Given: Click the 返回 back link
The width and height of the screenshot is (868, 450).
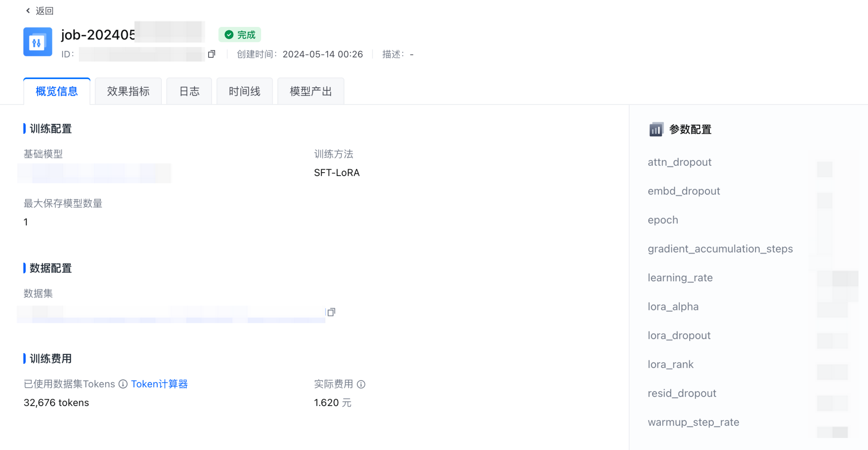Looking at the screenshot, I should [44, 11].
